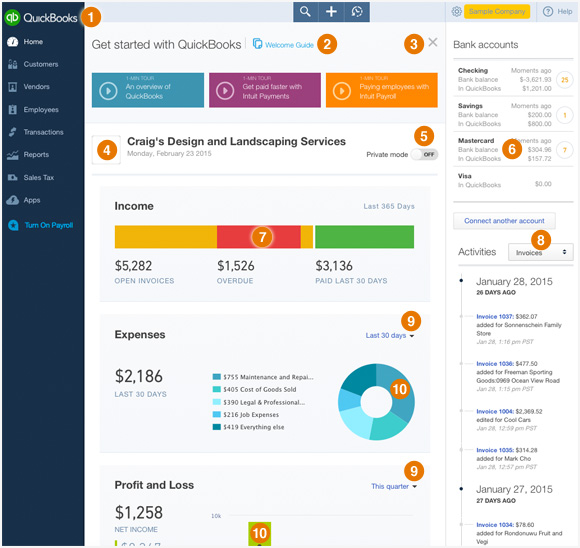Click the plus Create icon
The image size is (580, 548).
click(x=331, y=11)
